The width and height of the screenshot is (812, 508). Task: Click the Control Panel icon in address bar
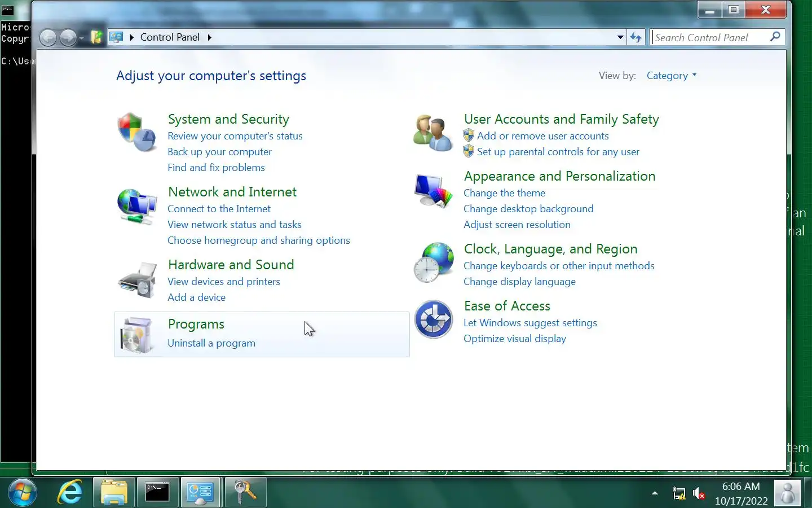click(116, 37)
